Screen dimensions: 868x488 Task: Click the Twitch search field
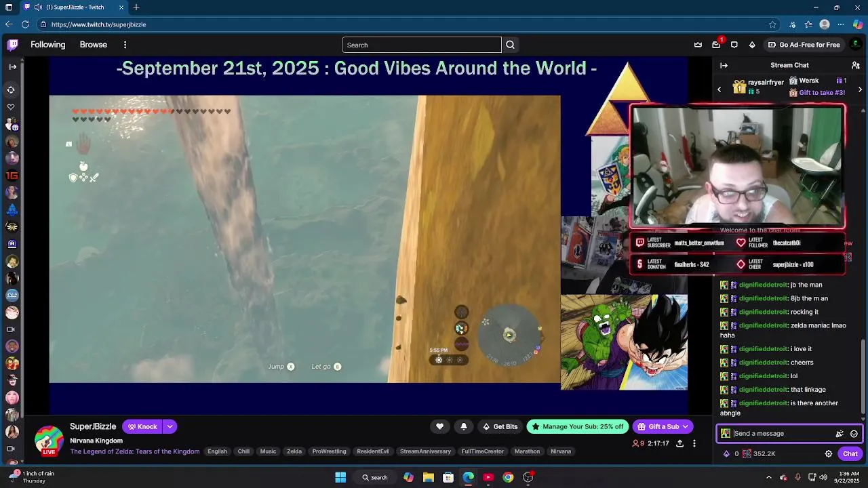tap(421, 45)
